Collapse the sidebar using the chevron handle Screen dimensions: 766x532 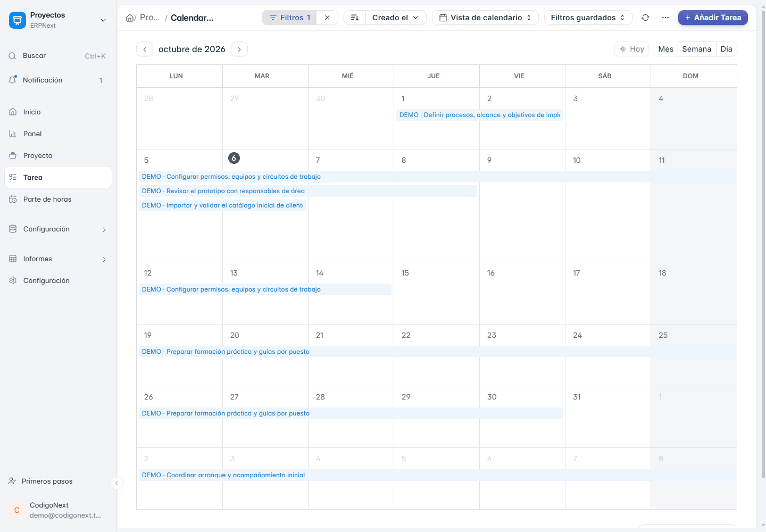pyautogui.click(x=116, y=483)
